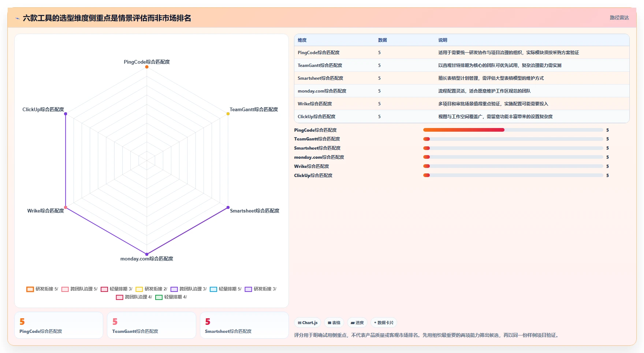This screenshot has width=644, height=353.
Task: Click the yellow TeamGantt radar data point
Action: (x=228, y=114)
